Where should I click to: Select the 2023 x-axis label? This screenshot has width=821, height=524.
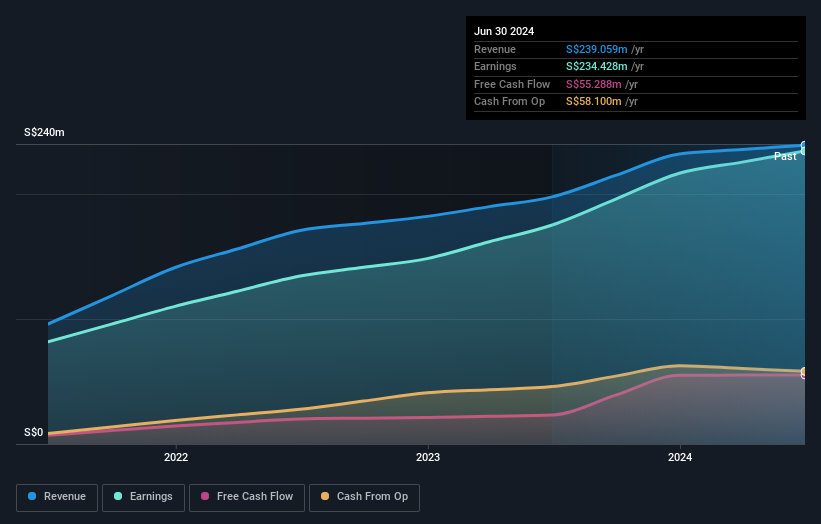(428, 457)
